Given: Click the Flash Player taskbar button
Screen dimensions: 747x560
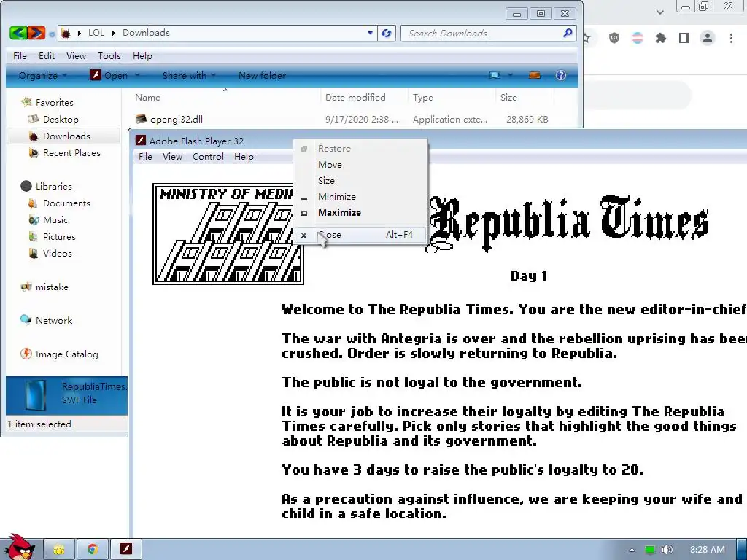Looking at the screenshot, I should coord(125,549).
